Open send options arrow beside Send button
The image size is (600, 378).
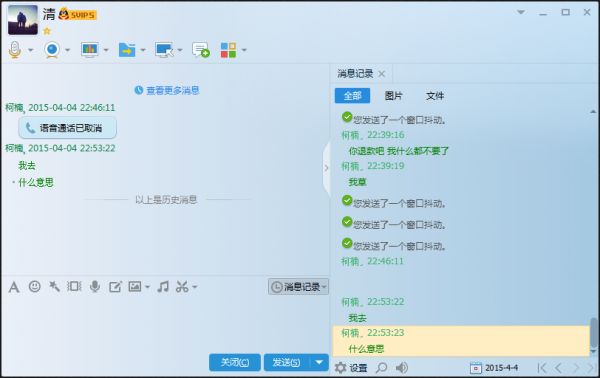coord(319,362)
